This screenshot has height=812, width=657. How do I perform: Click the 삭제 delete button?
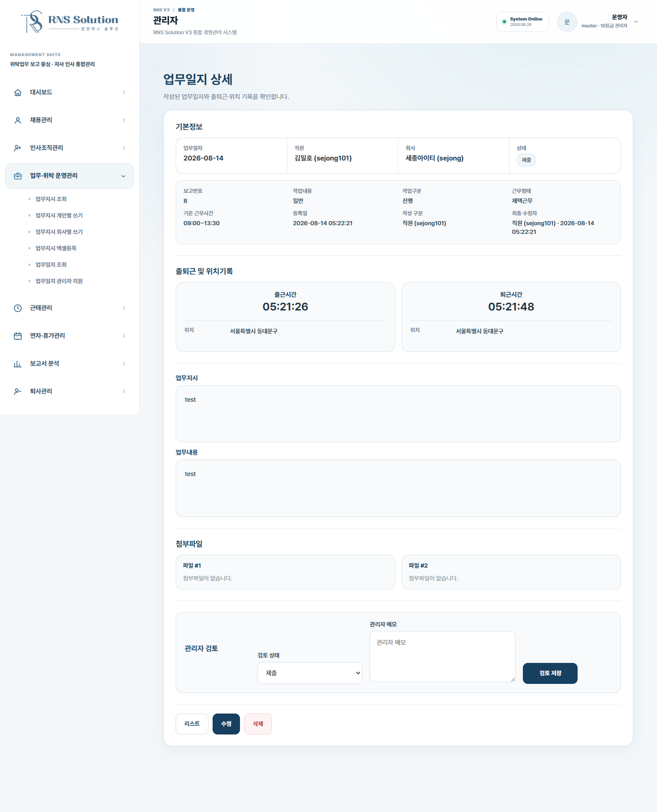(258, 724)
